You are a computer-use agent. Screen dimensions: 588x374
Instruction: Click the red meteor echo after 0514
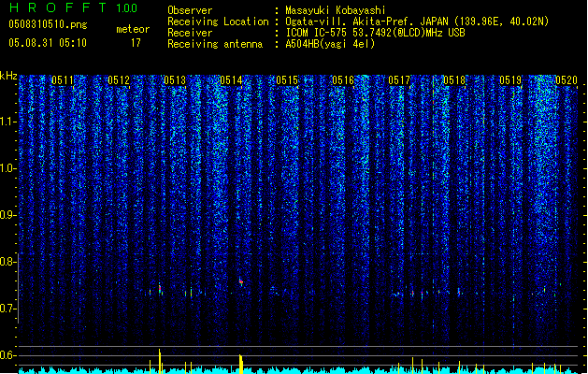tap(241, 281)
